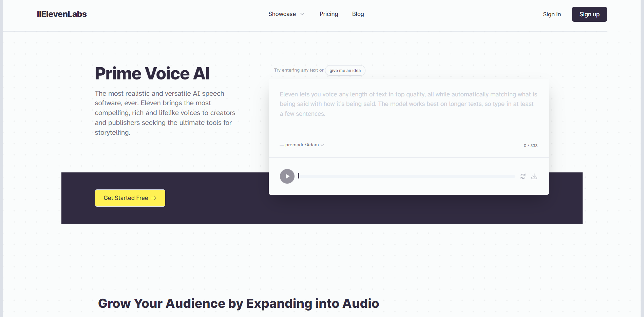Click the 'Grow Your Audience' heading
The image size is (644, 317).
point(238,303)
